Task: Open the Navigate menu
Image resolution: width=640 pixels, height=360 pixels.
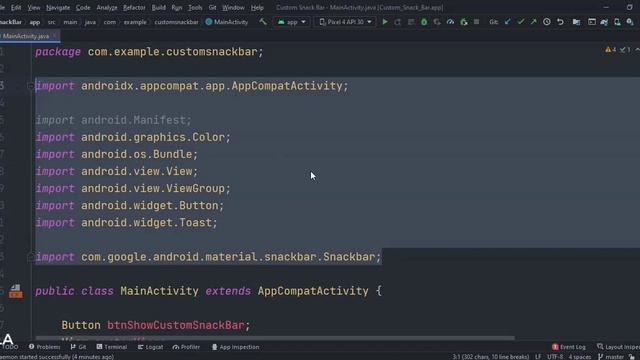Action: (x=58, y=7)
